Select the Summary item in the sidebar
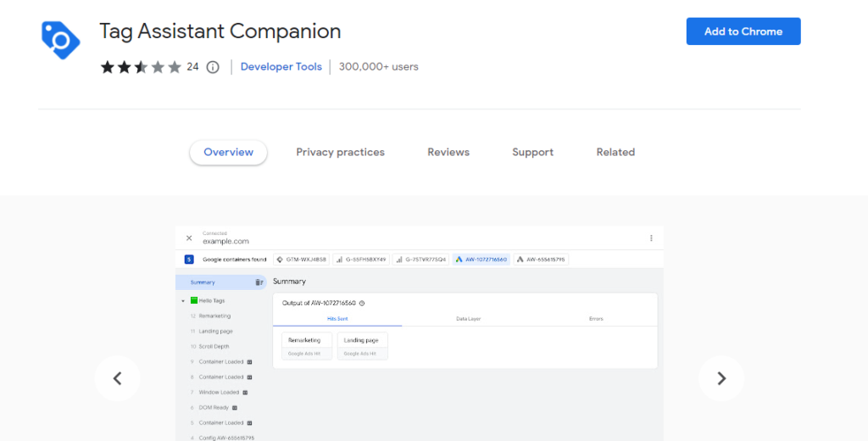868x441 pixels. point(221,282)
